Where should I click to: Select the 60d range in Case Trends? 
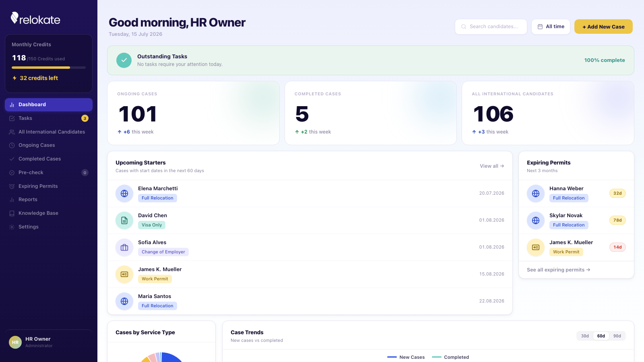coord(601,336)
